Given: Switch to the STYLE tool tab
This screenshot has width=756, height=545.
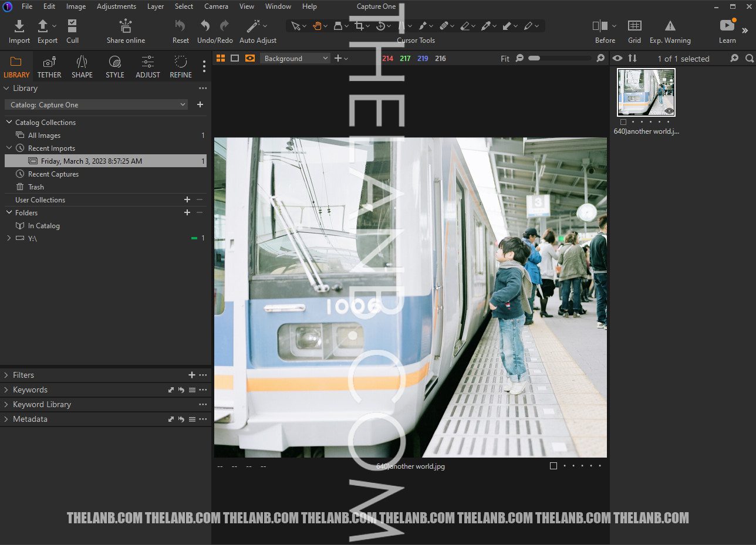Looking at the screenshot, I should (x=115, y=66).
